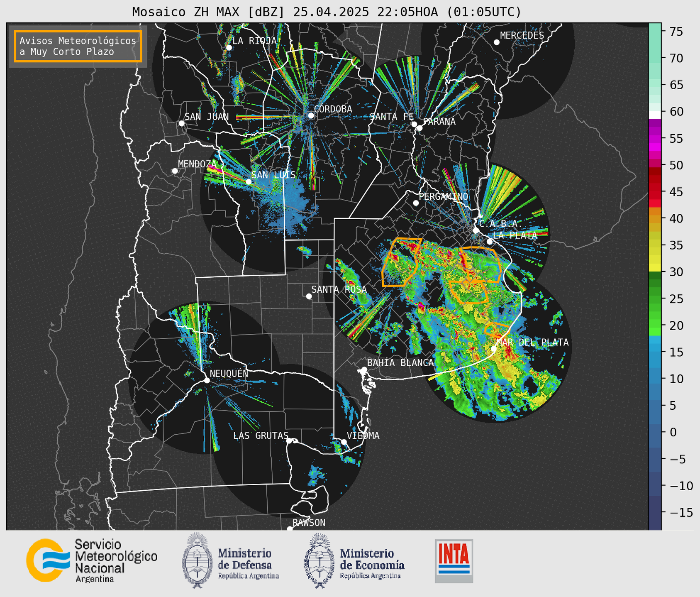Click the 75 dBZ label on color scale
Viewport: 700px width, 597px height.
676,32
